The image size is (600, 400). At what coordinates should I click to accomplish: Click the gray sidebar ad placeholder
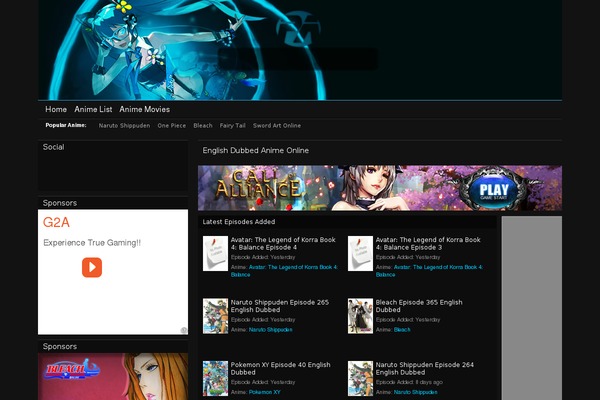click(532, 308)
